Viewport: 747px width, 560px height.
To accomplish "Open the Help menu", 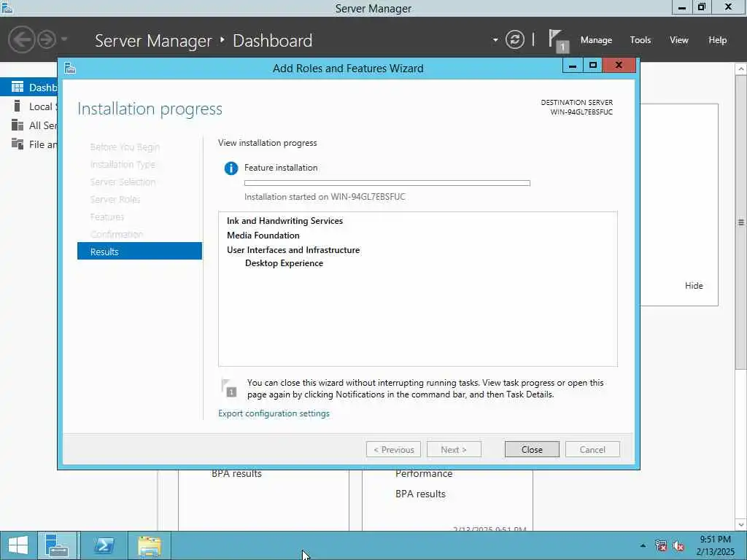I will pos(718,40).
